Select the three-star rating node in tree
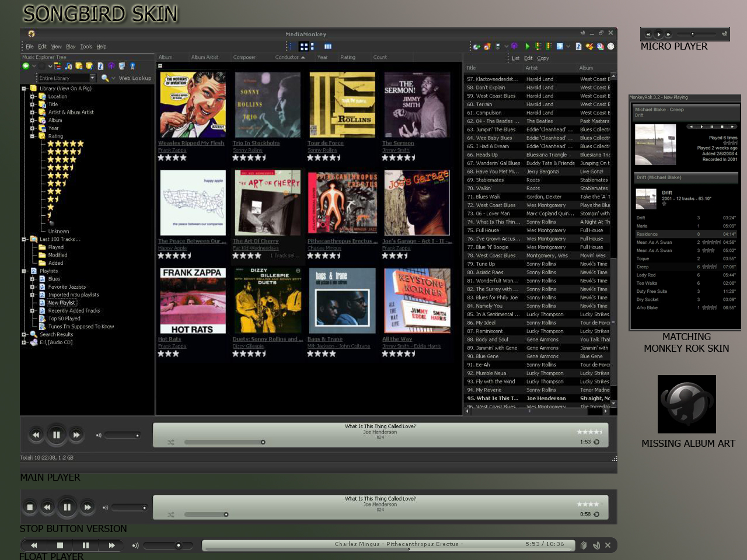This screenshot has width=747, height=560. click(x=58, y=176)
